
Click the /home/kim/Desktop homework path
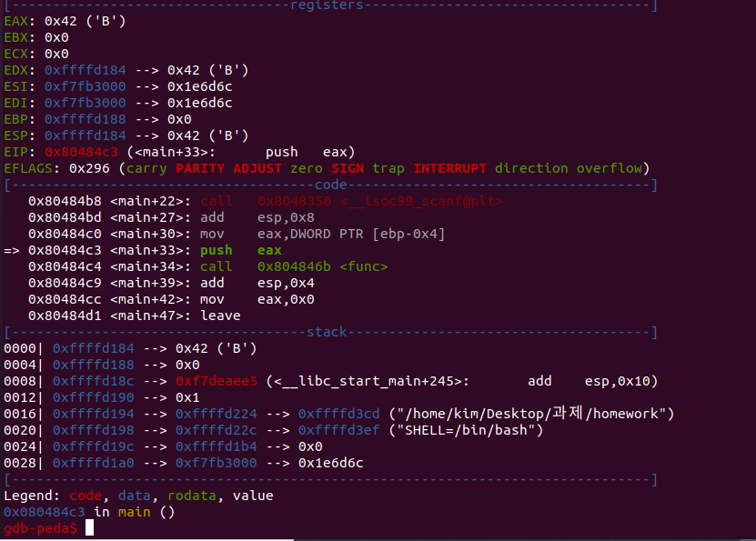point(531,414)
